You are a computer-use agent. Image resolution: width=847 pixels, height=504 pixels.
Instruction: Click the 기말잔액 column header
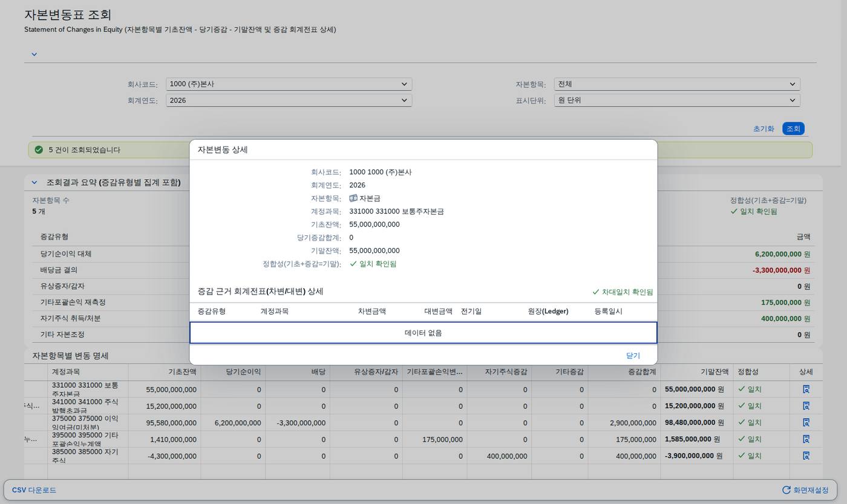[696, 372]
